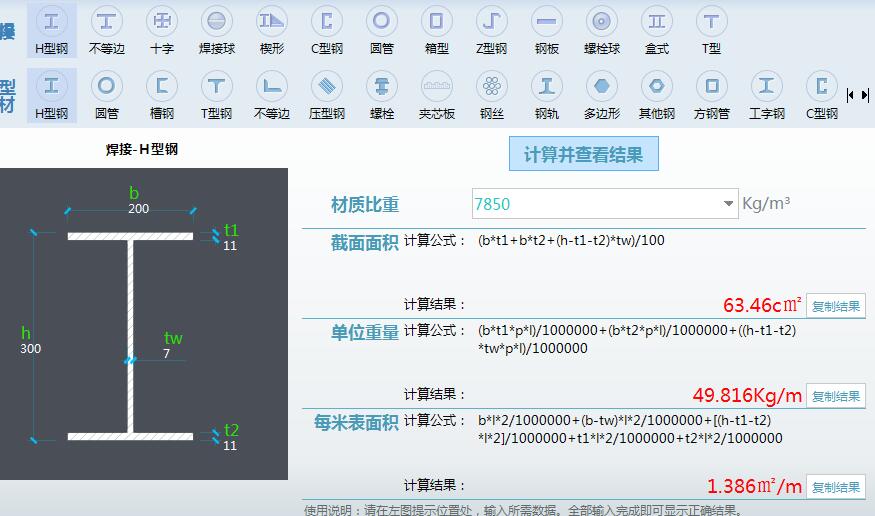Select H型钢 in the profile row
Image resolution: width=875 pixels, height=516 pixels.
click(x=51, y=95)
